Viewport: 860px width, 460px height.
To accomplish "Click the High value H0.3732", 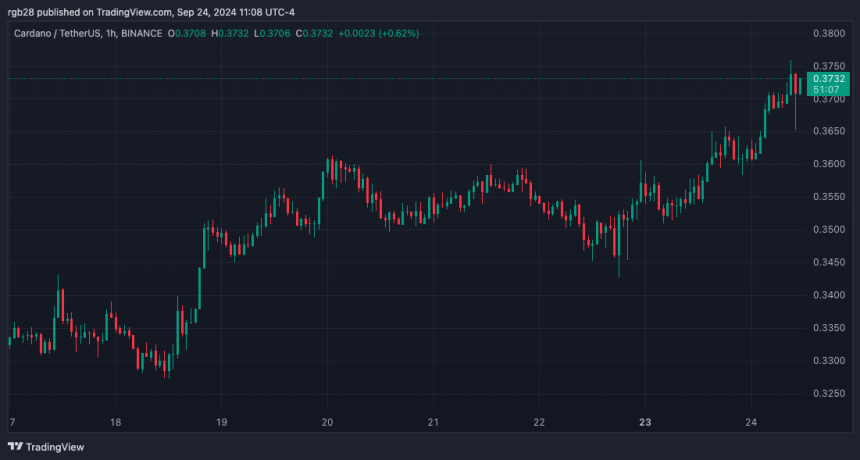I will pyautogui.click(x=236, y=33).
